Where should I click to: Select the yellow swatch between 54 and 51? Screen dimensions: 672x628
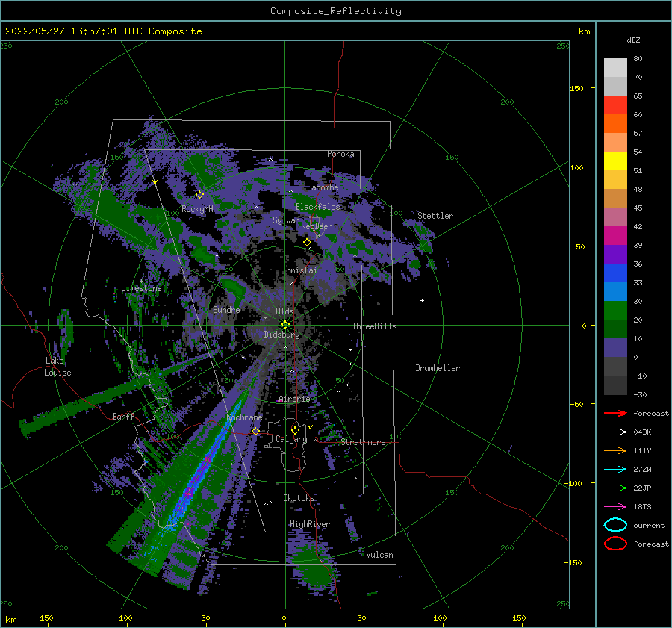(x=615, y=161)
